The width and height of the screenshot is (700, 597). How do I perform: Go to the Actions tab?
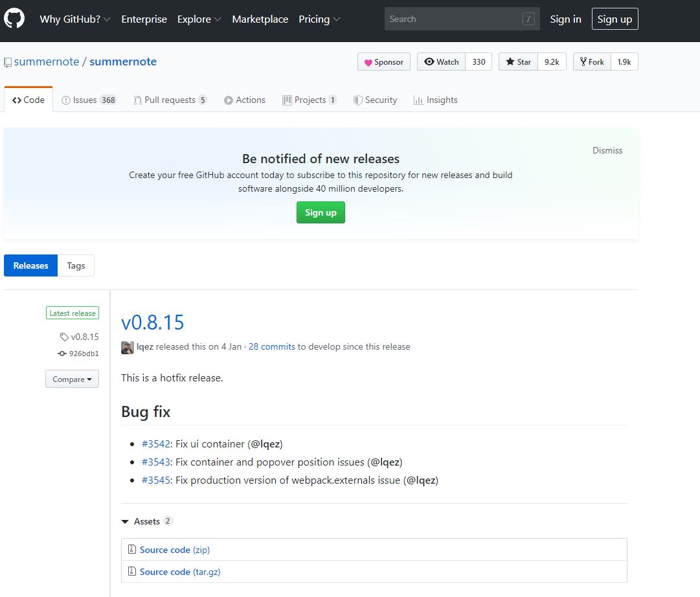[x=245, y=100]
